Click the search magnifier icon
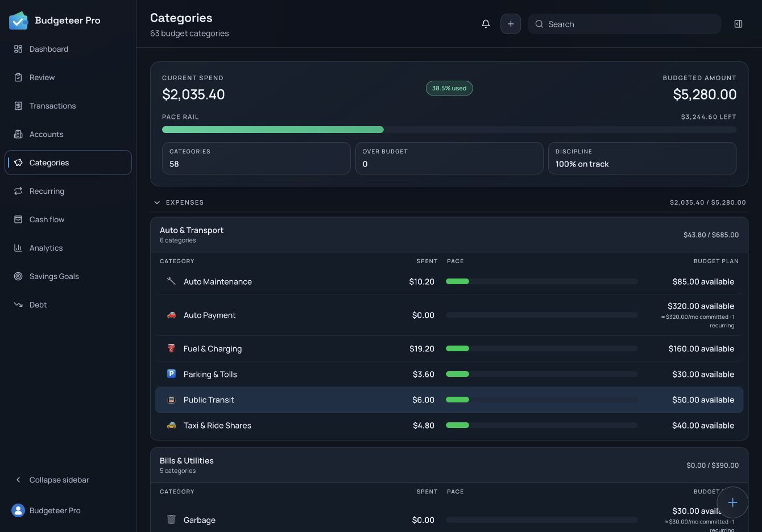 [539, 24]
